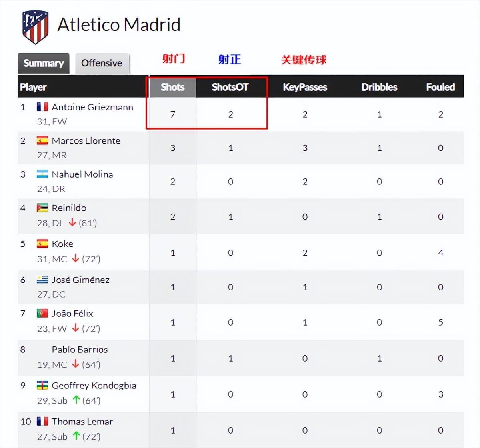Click the French flag beside Antoine Griezmann
This screenshot has width=480, height=448.
42,107
